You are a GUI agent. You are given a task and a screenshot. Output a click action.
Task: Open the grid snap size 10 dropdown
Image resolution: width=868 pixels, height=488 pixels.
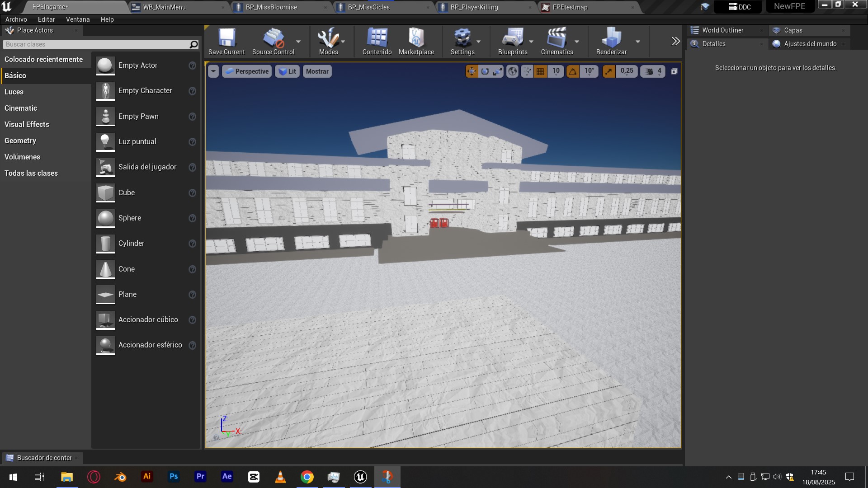(x=556, y=71)
